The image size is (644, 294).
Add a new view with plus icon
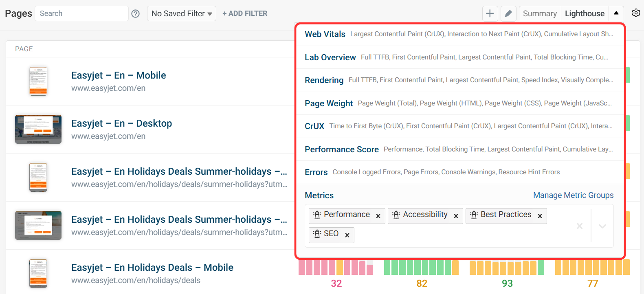pos(490,13)
